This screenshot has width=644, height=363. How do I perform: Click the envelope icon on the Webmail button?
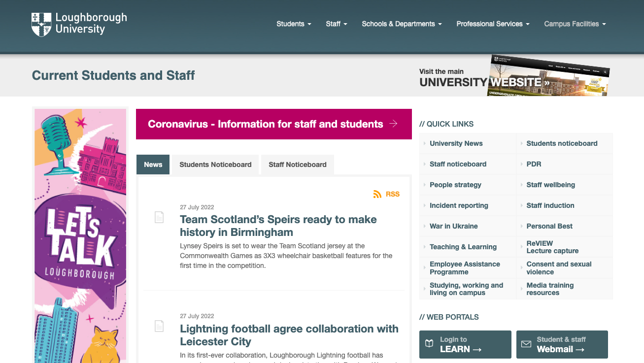[x=526, y=344]
